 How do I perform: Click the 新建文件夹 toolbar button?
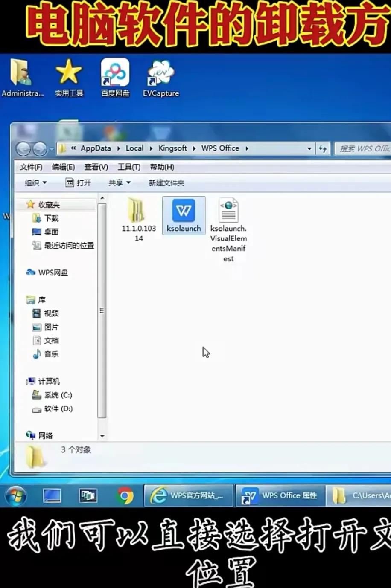tap(166, 183)
